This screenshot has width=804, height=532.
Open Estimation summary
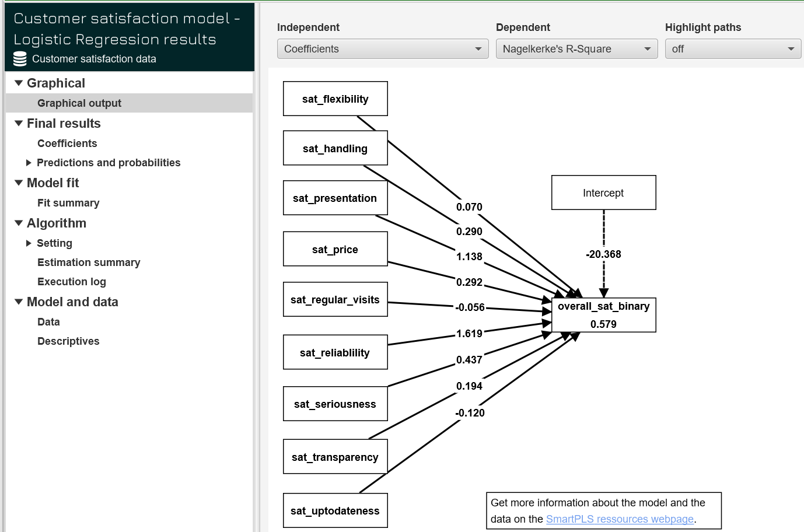point(89,262)
